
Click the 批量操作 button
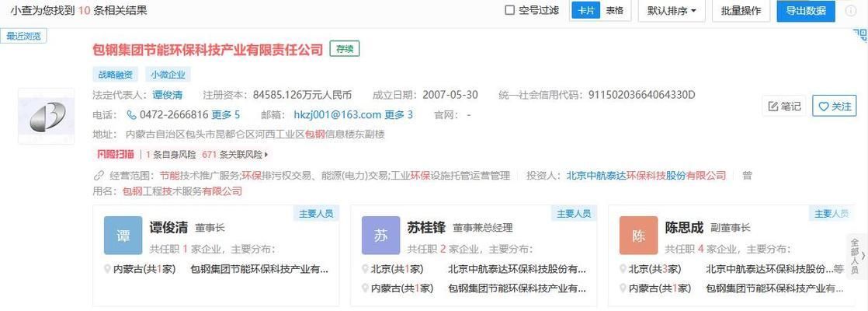click(x=741, y=11)
